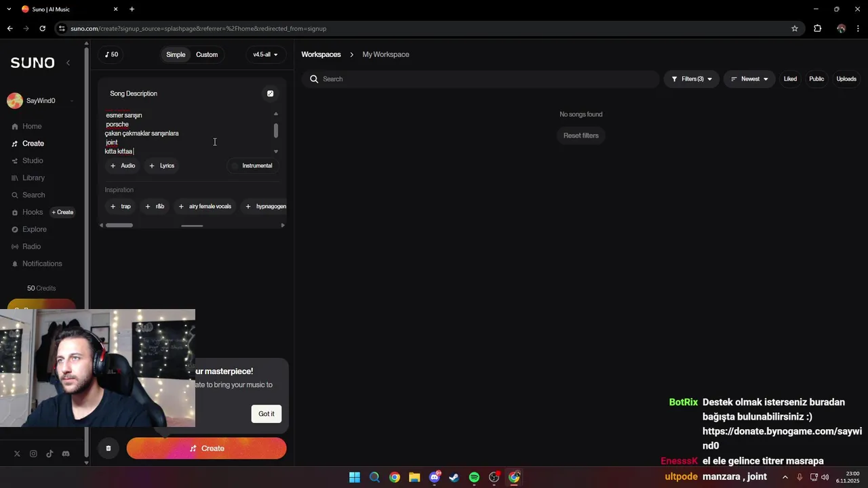The image size is (868, 488).
Task: Add the r&b inspiration tag
Action: [155, 206]
